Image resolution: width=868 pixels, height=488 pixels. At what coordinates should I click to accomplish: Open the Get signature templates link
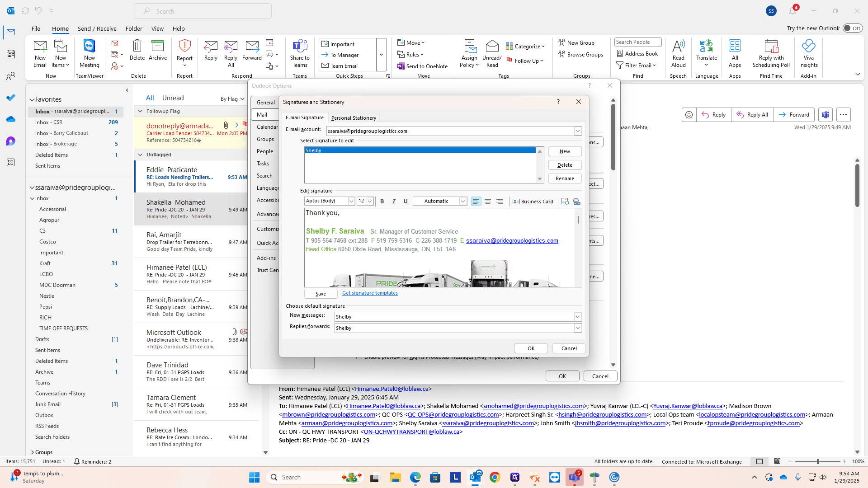coord(370,293)
